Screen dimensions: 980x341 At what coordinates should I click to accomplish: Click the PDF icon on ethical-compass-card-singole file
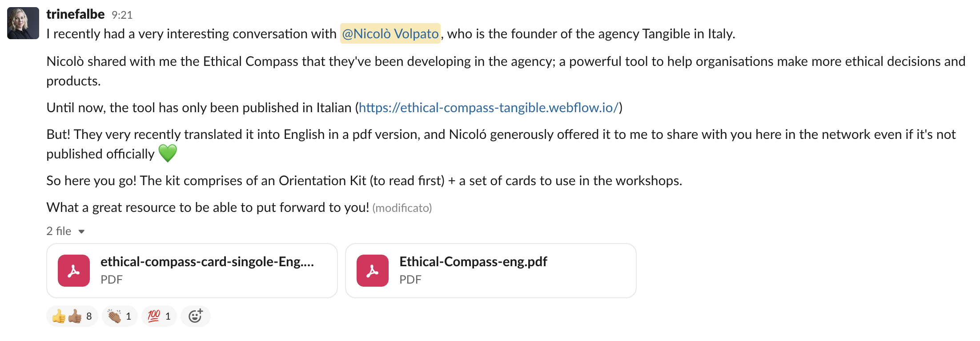pos(74,270)
